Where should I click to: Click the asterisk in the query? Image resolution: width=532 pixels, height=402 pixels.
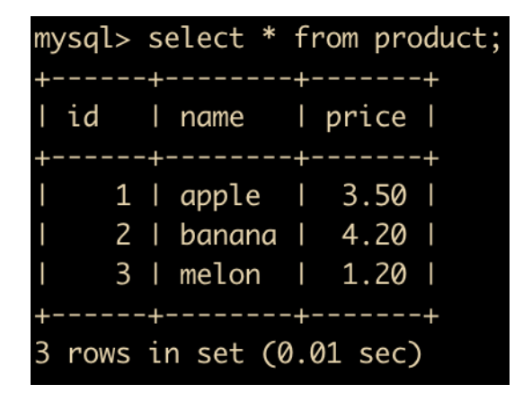coord(269,34)
